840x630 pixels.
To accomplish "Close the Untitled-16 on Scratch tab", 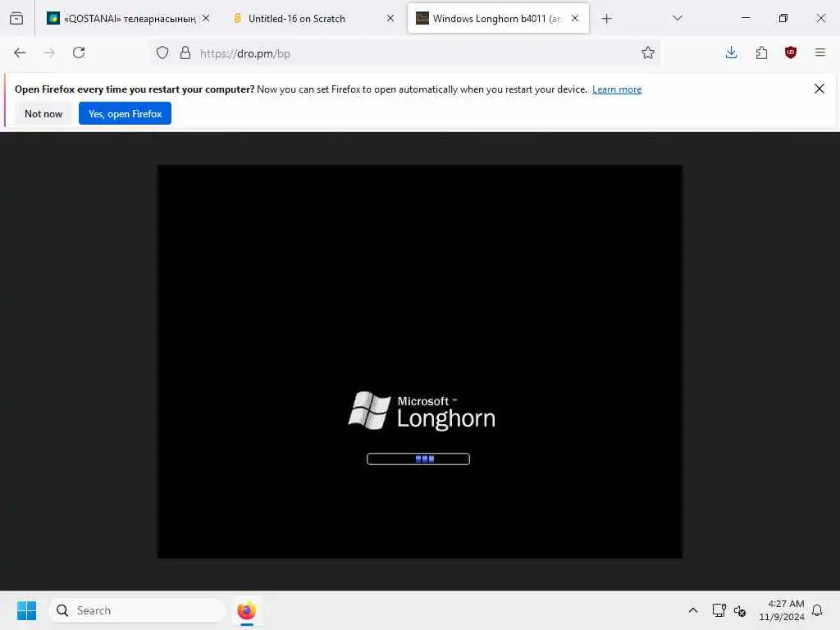I will pos(390,18).
